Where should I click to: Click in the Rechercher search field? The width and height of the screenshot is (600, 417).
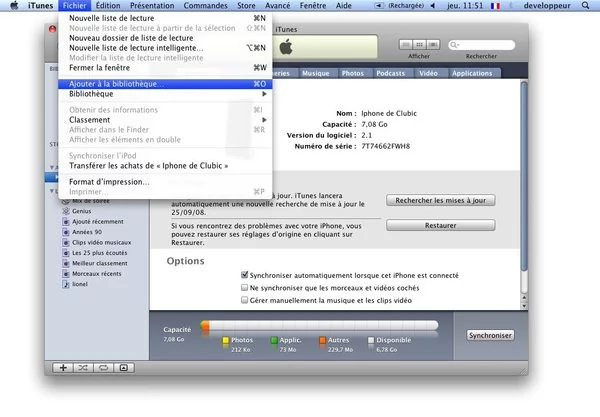tap(481, 45)
